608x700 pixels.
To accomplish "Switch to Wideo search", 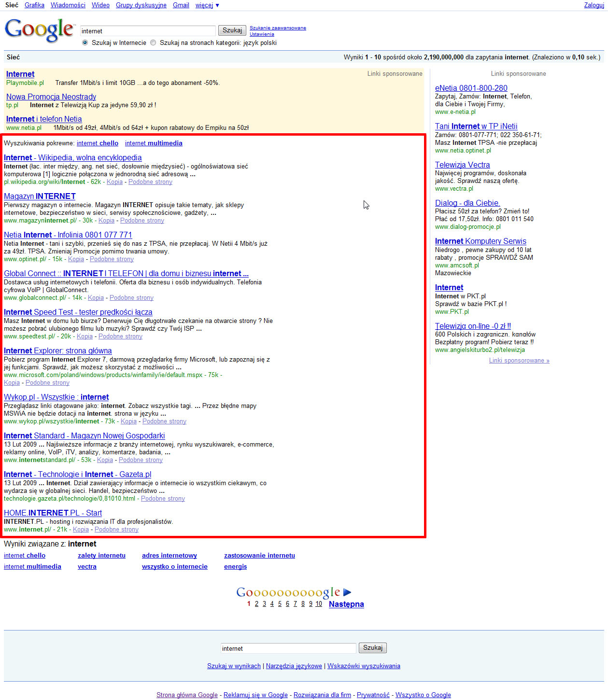I will tap(100, 5).
